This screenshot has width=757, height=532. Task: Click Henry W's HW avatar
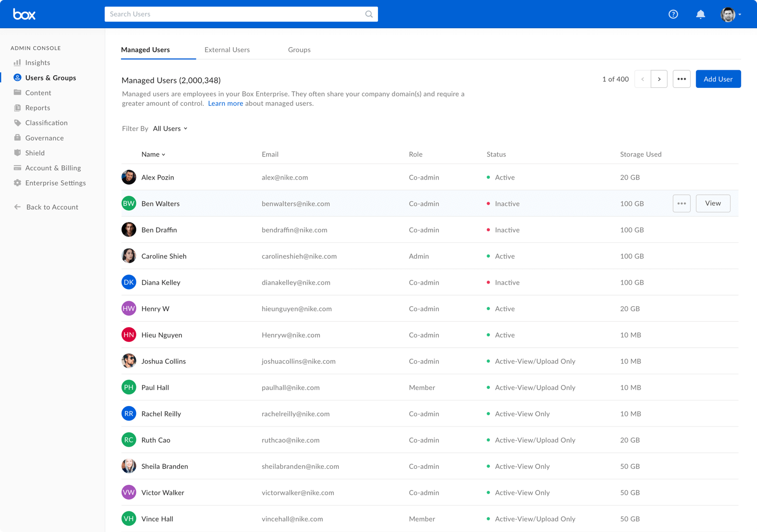(x=129, y=309)
